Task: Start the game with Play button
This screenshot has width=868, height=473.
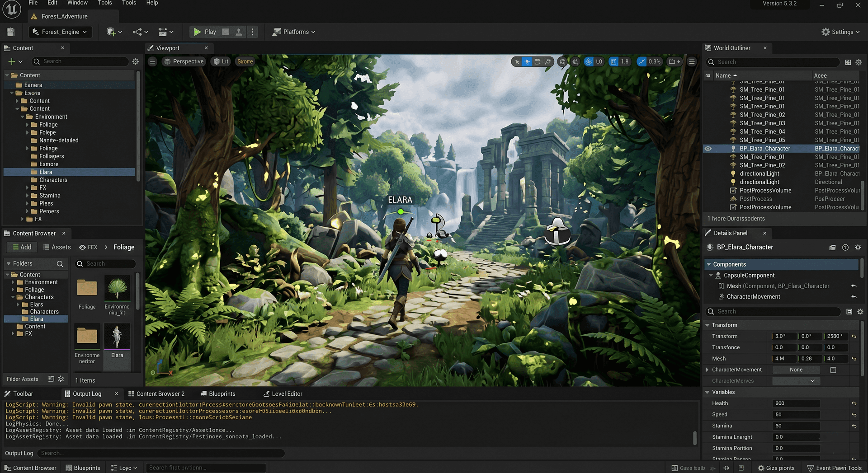Action: 205,32
